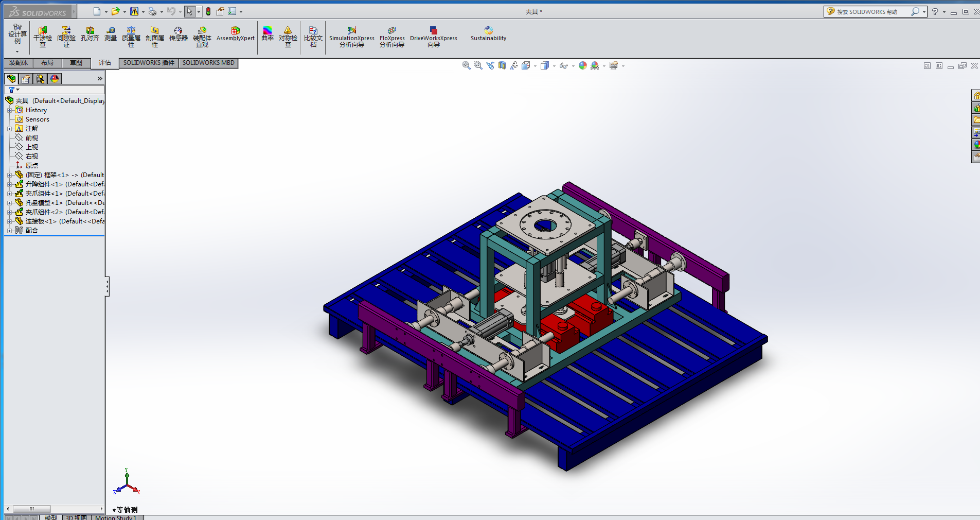The height and width of the screenshot is (520, 980).
Task: Open the Motion Study 1 bottom tab
Action: (x=116, y=517)
